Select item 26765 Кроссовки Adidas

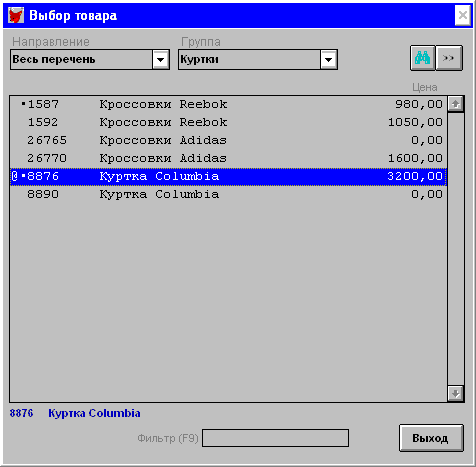(x=228, y=140)
